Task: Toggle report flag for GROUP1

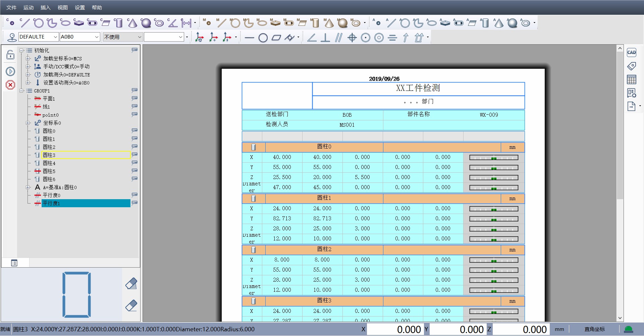Action: click(135, 90)
